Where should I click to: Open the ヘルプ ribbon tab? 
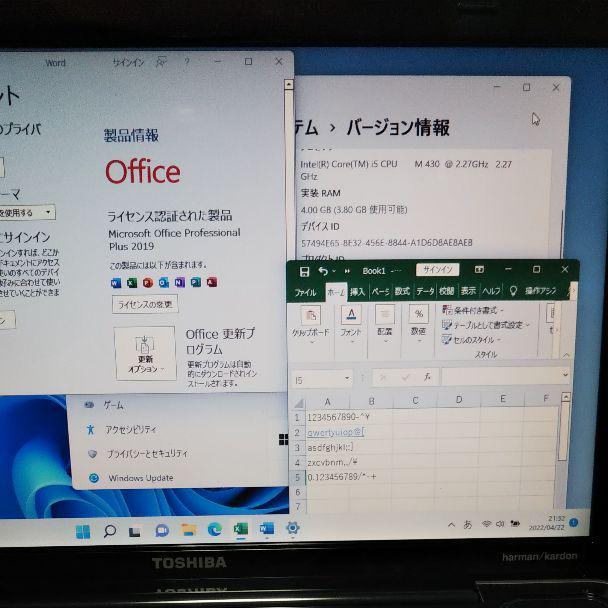point(491,290)
